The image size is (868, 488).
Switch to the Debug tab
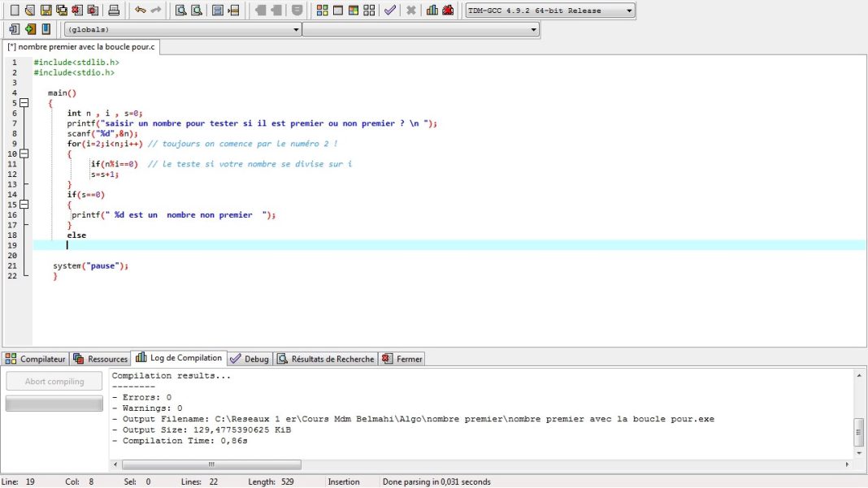pos(250,359)
